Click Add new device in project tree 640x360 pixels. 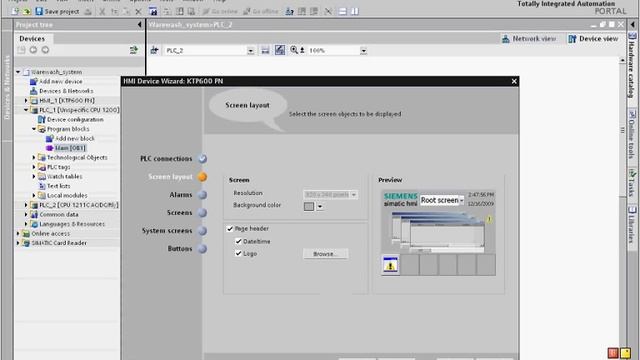60,81
